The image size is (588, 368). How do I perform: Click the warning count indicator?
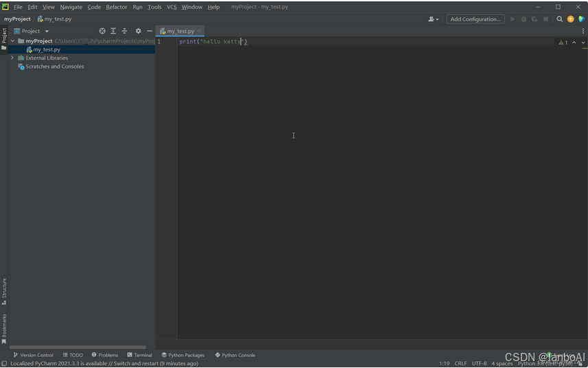tap(563, 42)
